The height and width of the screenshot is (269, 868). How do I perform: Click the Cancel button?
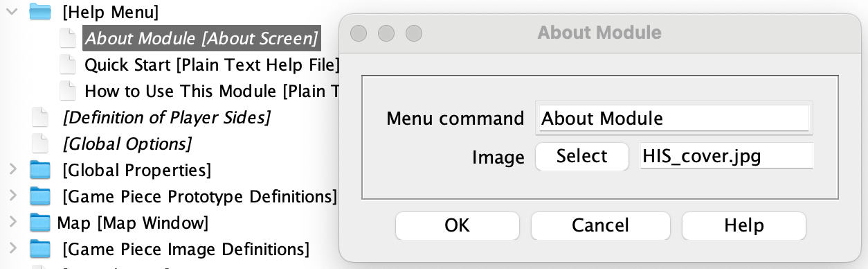(x=600, y=225)
